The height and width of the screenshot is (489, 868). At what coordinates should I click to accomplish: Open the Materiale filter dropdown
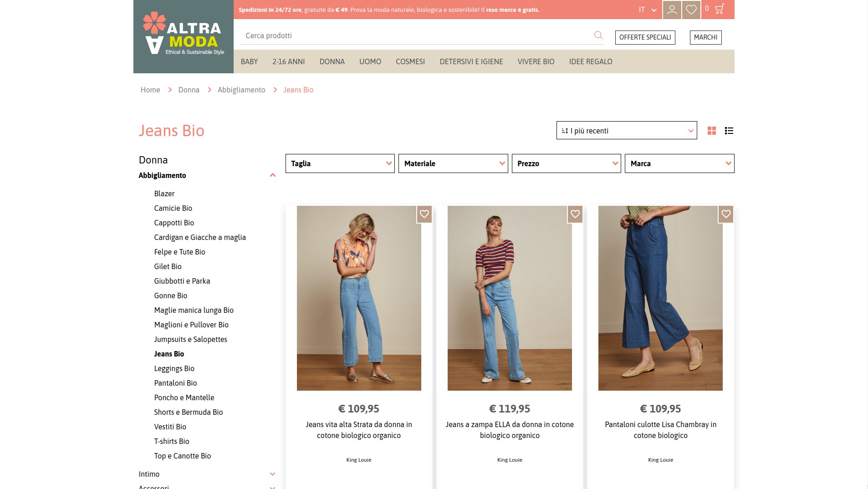pos(453,163)
